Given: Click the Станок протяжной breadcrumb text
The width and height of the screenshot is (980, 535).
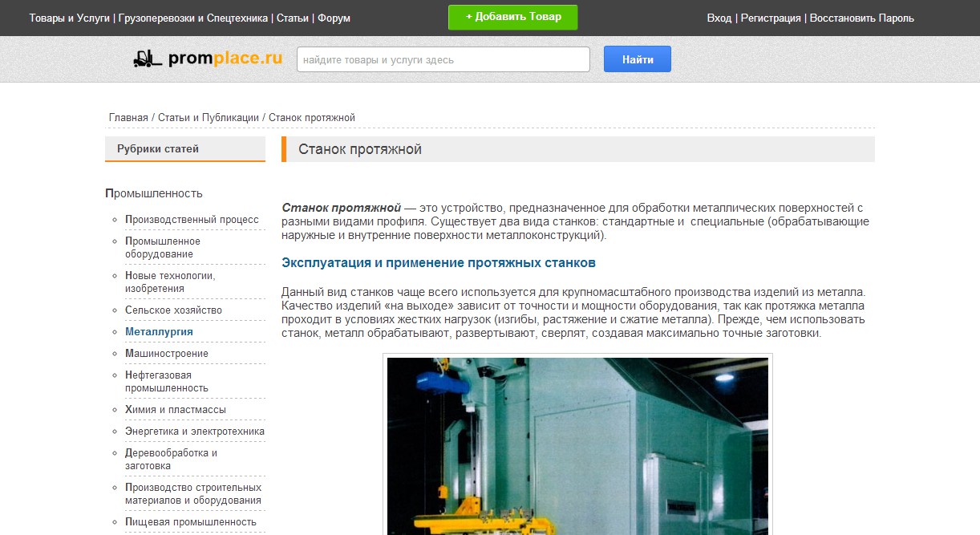Looking at the screenshot, I should (312, 118).
